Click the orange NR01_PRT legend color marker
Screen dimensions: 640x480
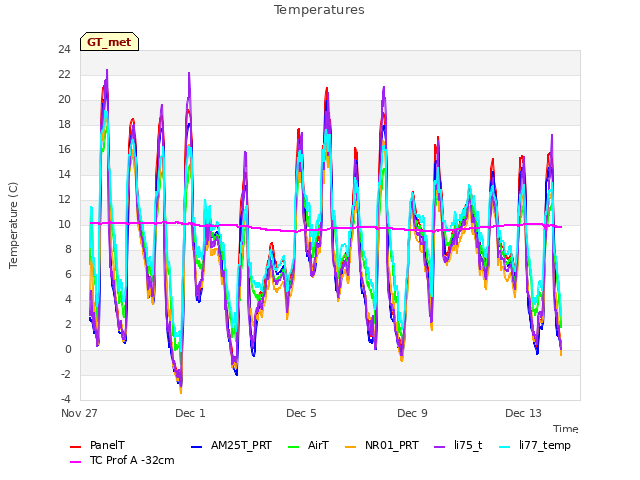pyautogui.click(x=351, y=447)
